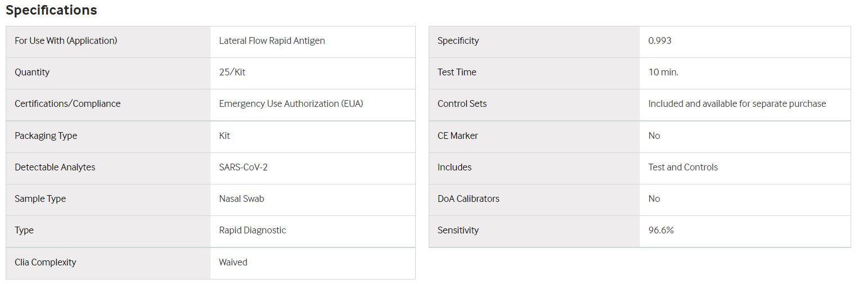Click the CE Marker label
The height and width of the screenshot is (284, 868).
tap(457, 136)
